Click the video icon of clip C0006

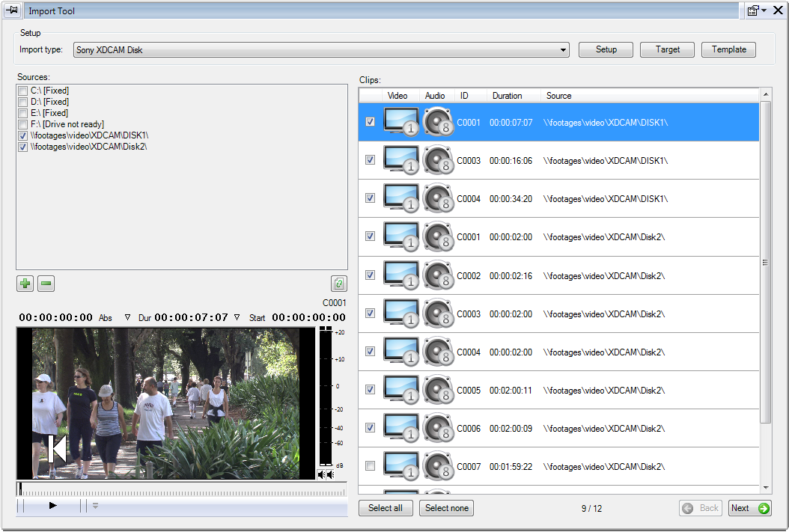coord(401,428)
